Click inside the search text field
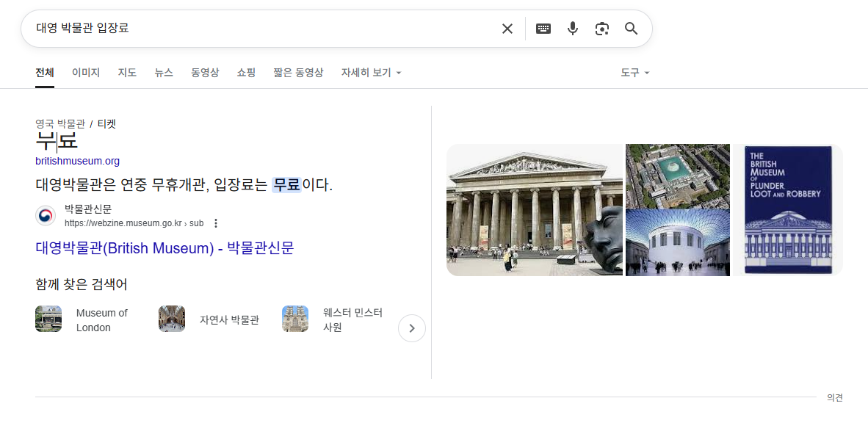 pos(257,29)
